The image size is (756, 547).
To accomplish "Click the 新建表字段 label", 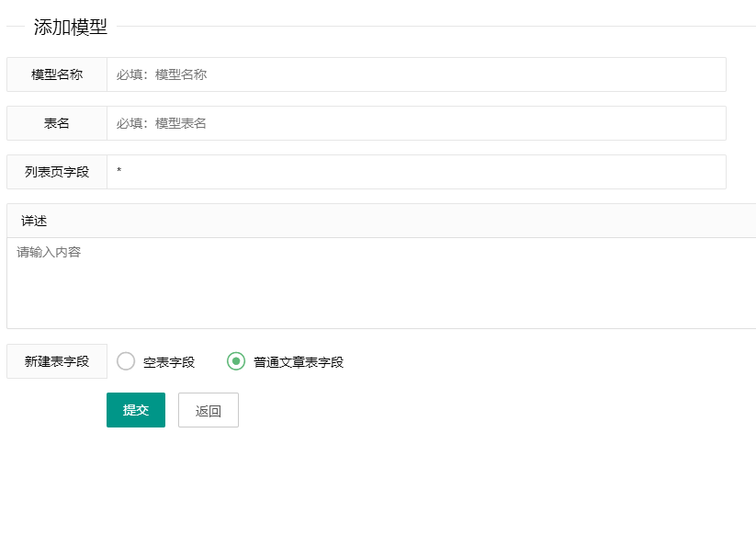I will click(56, 361).
